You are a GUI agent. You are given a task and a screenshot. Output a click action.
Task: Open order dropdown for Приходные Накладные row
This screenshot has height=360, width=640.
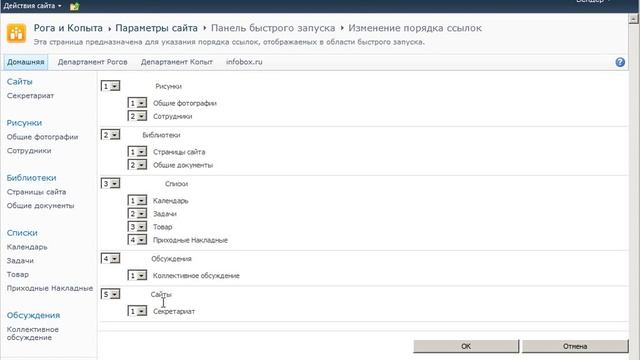click(x=137, y=240)
